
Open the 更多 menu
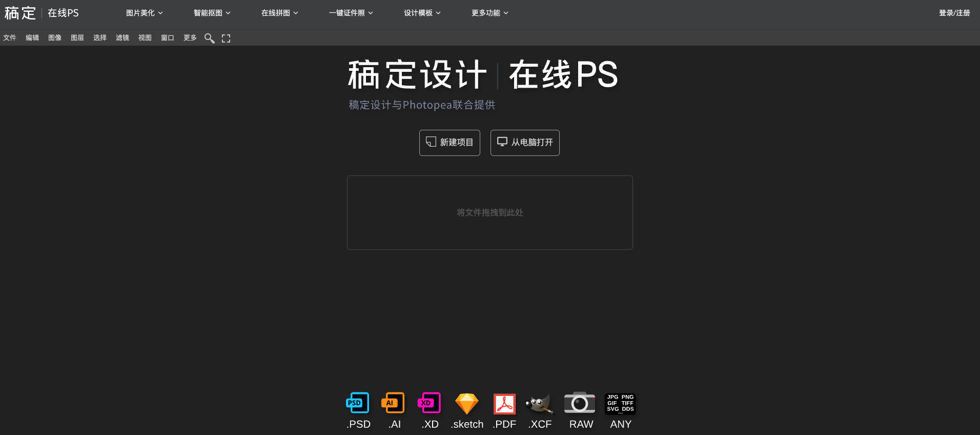point(190,38)
